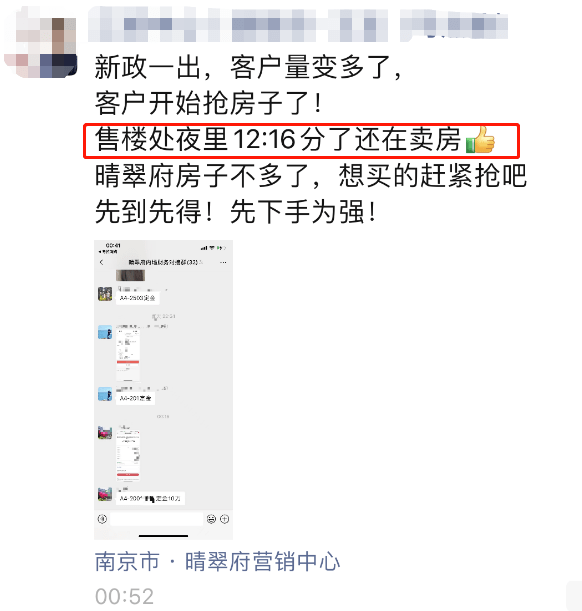This screenshot has height=611, width=582.
Task: Open first image message with red bar
Action: point(128,355)
